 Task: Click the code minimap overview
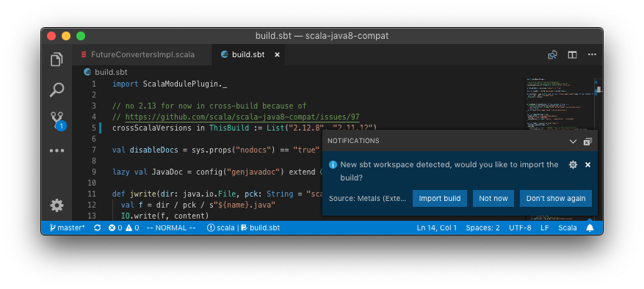click(562, 107)
